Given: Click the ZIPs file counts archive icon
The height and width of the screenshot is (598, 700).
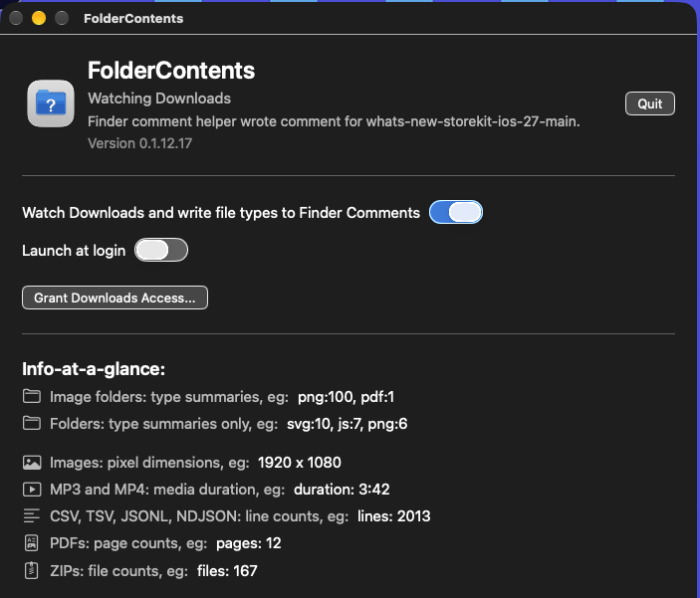Looking at the screenshot, I should pyautogui.click(x=31, y=571).
